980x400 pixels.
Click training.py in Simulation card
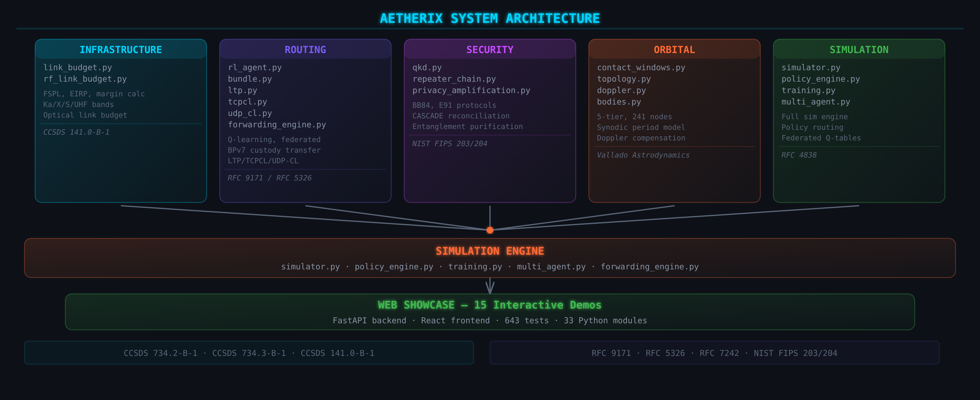click(x=808, y=91)
